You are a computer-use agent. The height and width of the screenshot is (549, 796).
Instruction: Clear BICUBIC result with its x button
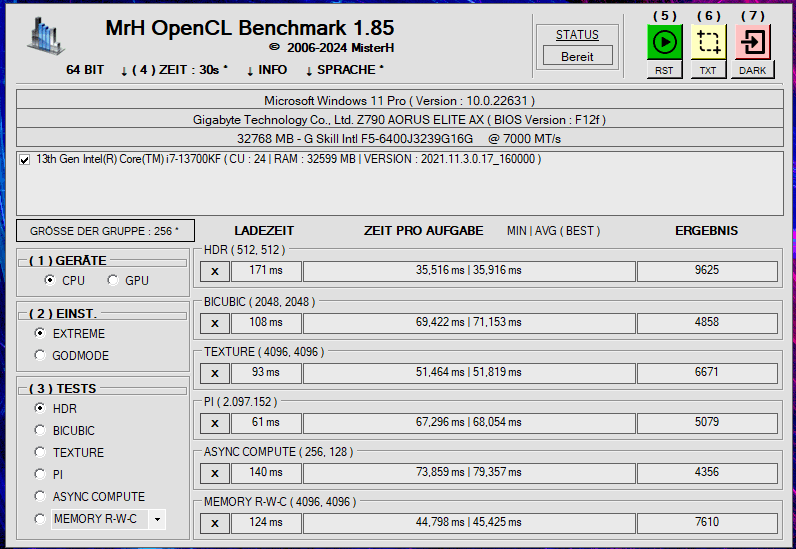[215, 323]
